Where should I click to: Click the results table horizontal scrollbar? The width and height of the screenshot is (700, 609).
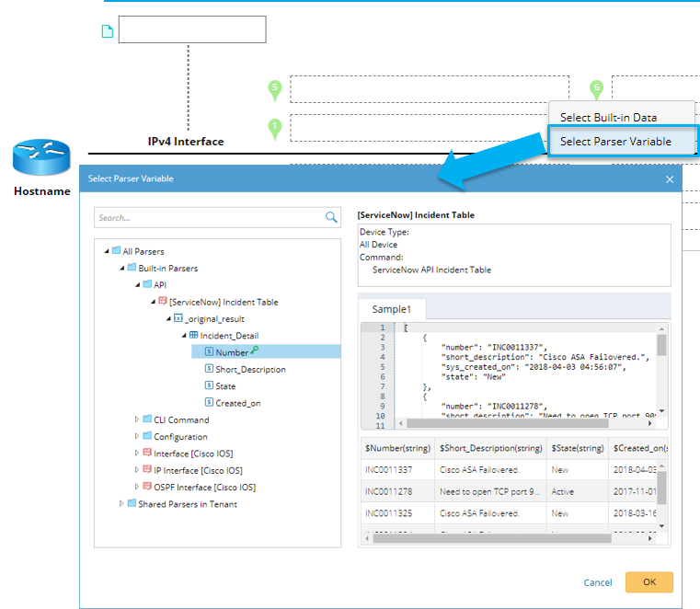click(x=492, y=538)
